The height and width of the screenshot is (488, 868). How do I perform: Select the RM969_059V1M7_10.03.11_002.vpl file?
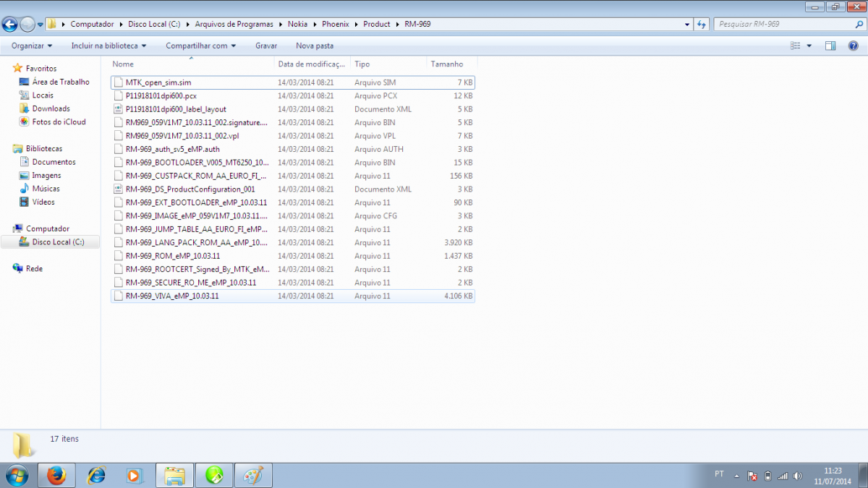[x=293, y=136]
